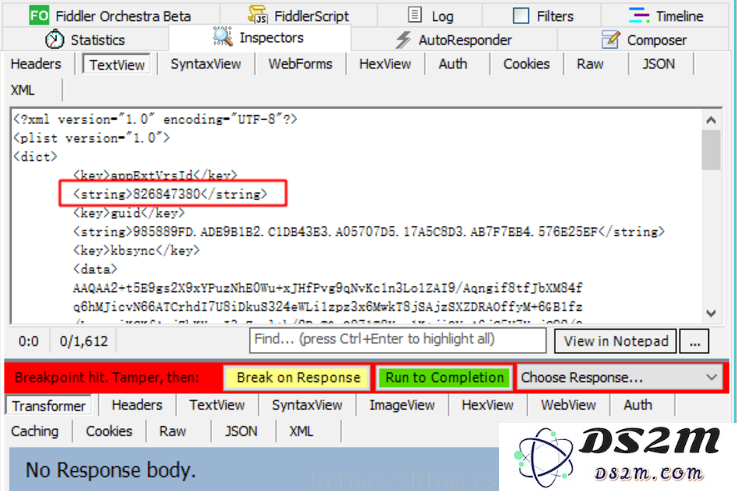Click the 0/1,612 character count status
The width and height of the screenshot is (737, 491).
[84, 341]
